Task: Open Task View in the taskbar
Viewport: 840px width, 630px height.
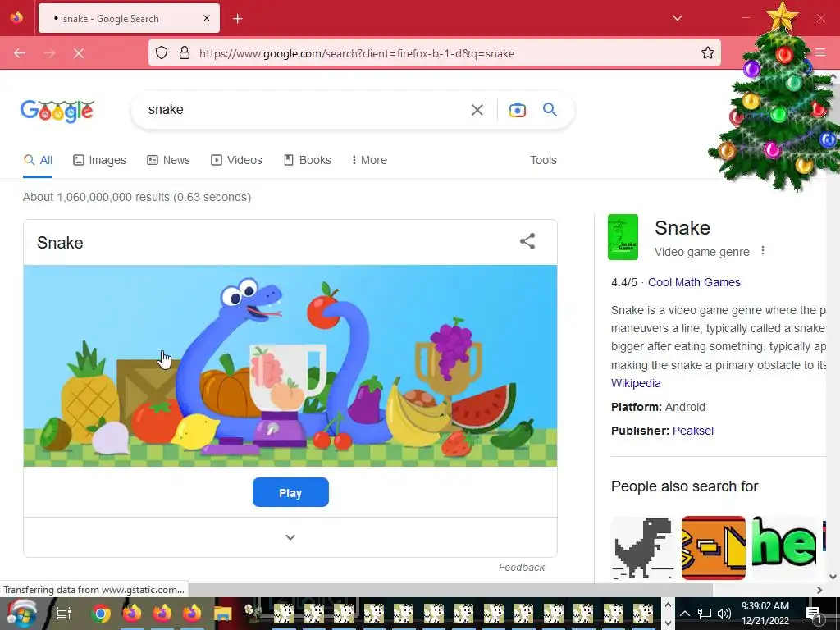Action: pos(64,614)
